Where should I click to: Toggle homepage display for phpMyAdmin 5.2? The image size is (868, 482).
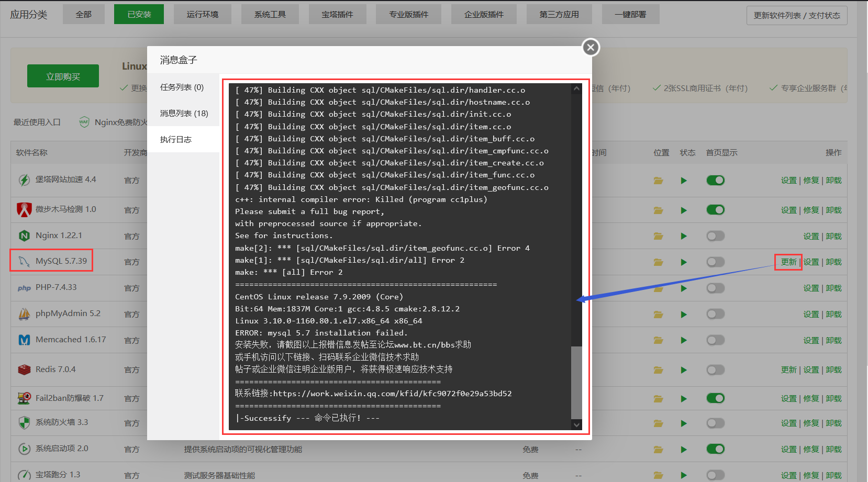point(715,314)
